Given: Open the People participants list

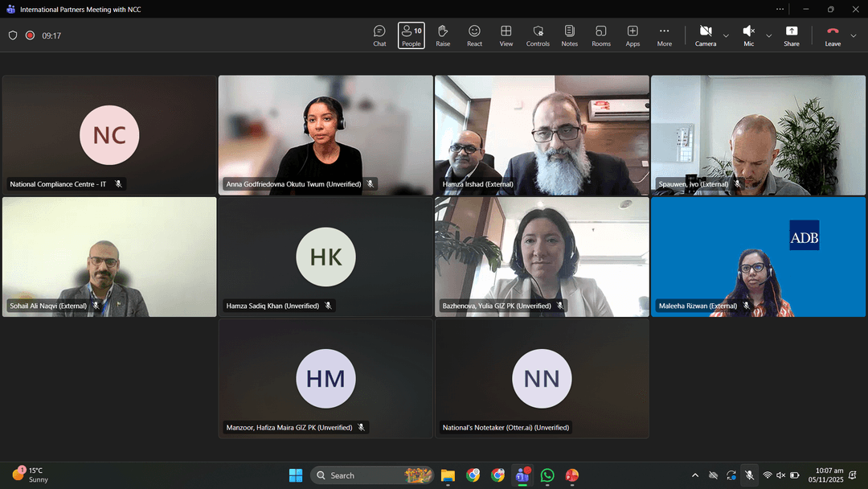Looking at the screenshot, I should pyautogui.click(x=411, y=35).
